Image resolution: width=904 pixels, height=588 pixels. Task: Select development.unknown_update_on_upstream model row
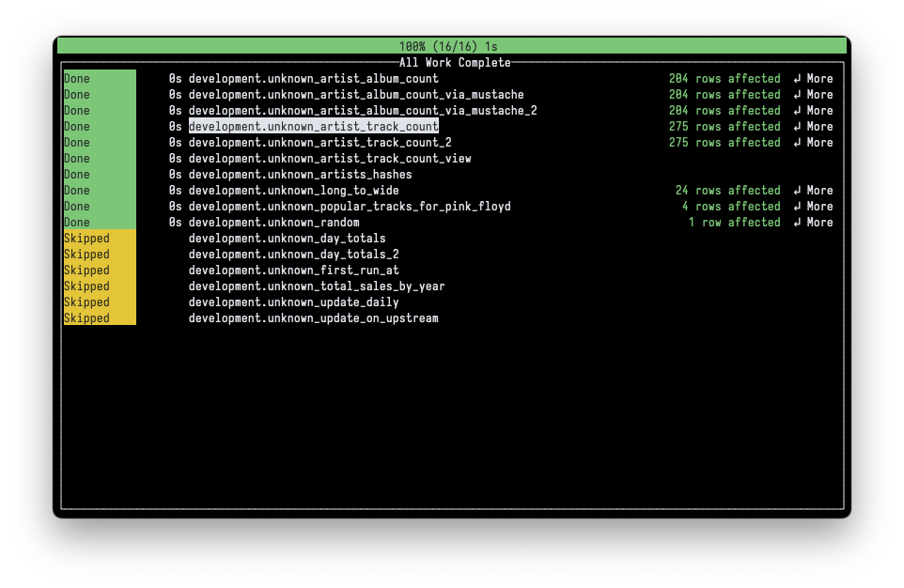[x=314, y=317]
